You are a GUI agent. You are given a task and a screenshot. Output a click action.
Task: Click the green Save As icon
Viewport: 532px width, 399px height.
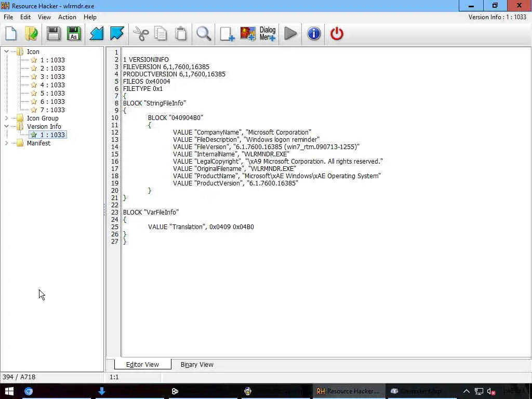coord(74,34)
